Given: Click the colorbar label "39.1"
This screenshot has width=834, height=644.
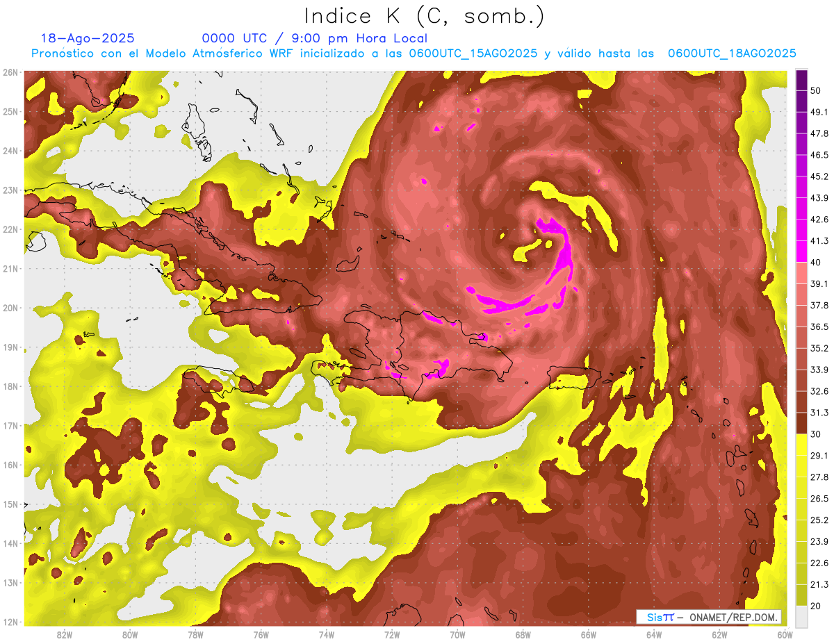Looking at the screenshot, I should tap(819, 284).
